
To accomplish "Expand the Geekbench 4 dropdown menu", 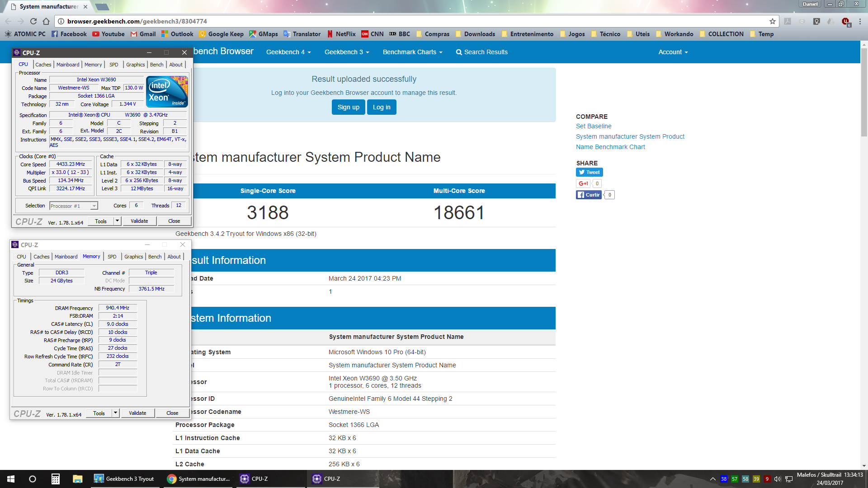I will click(x=288, y=52).
